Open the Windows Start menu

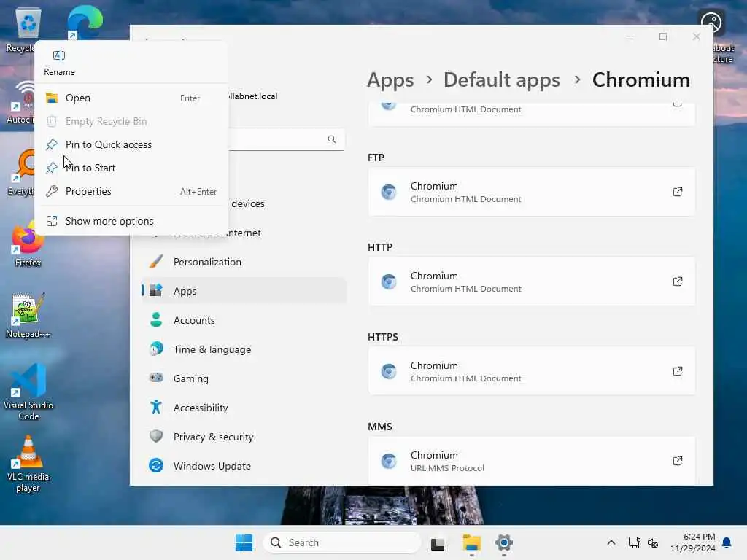(244, 542)
